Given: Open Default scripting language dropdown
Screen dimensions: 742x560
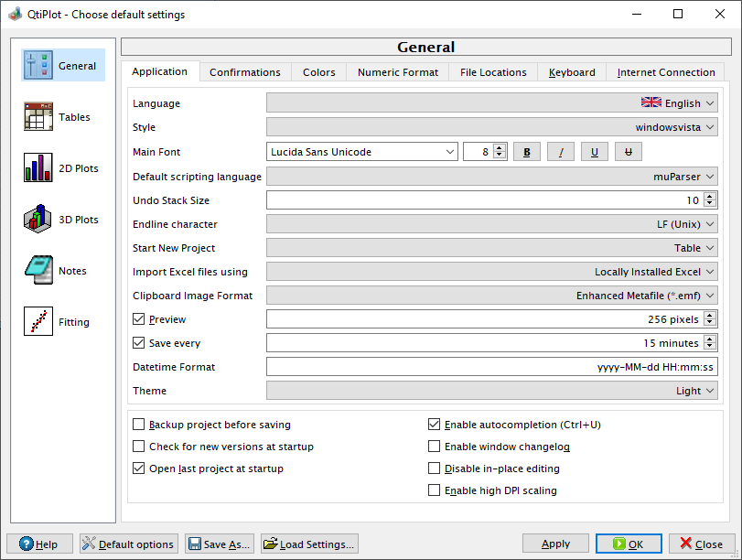Looking at the screenshot, I should (491, 177).
